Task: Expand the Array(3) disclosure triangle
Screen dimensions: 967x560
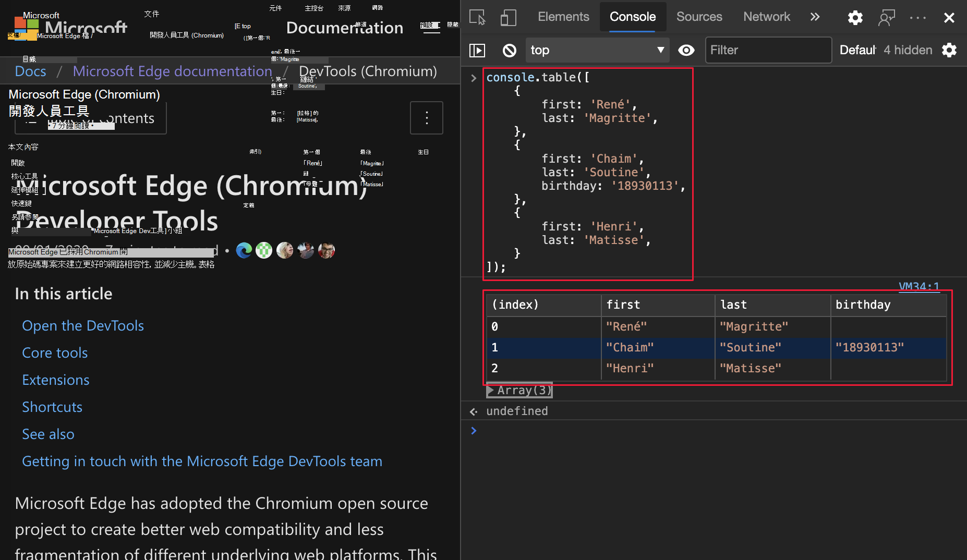Action: click(490, 390)
